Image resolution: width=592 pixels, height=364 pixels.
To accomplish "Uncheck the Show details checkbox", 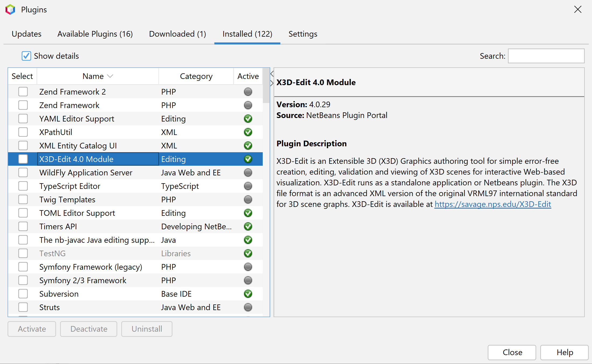I will (26, 56).
